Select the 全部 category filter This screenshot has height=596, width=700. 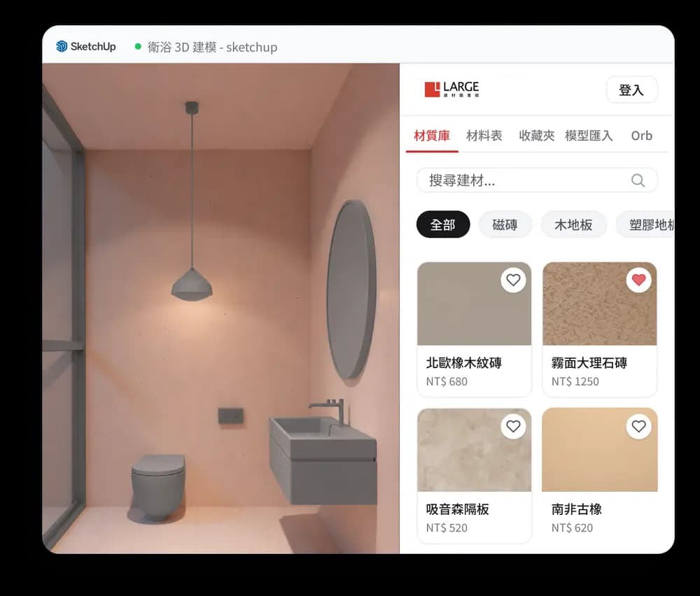pyautogui.click(x=443, y=225)
